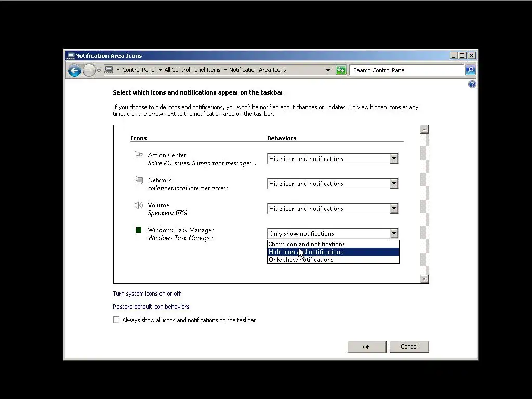
Task: Click the Cancel button
Action: tap(409, 347)
